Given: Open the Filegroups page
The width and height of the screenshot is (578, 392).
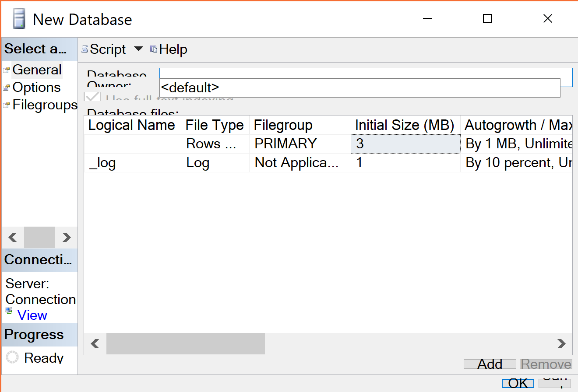Looking at the screenshot, I should point(44,105).
